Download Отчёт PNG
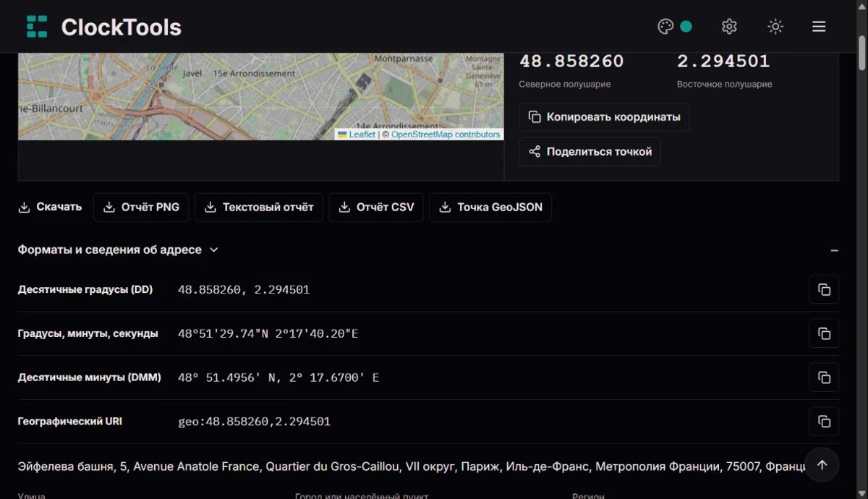 pos(142,208)
